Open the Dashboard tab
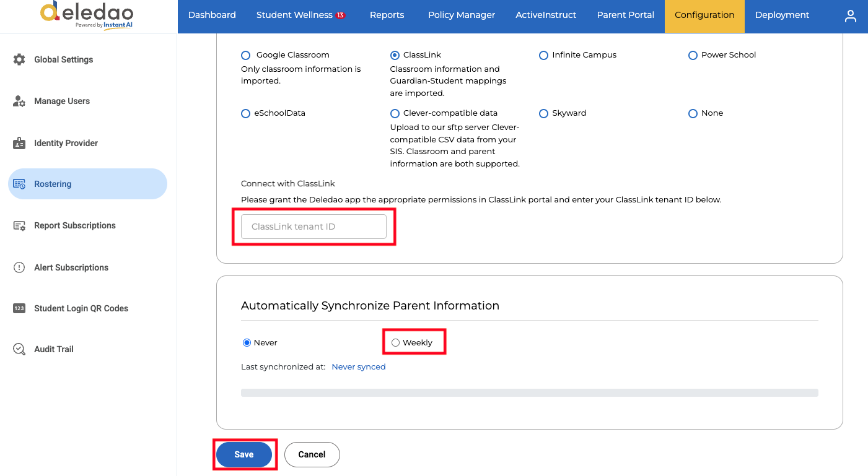868x476 pixels. (x=212, y=16)
